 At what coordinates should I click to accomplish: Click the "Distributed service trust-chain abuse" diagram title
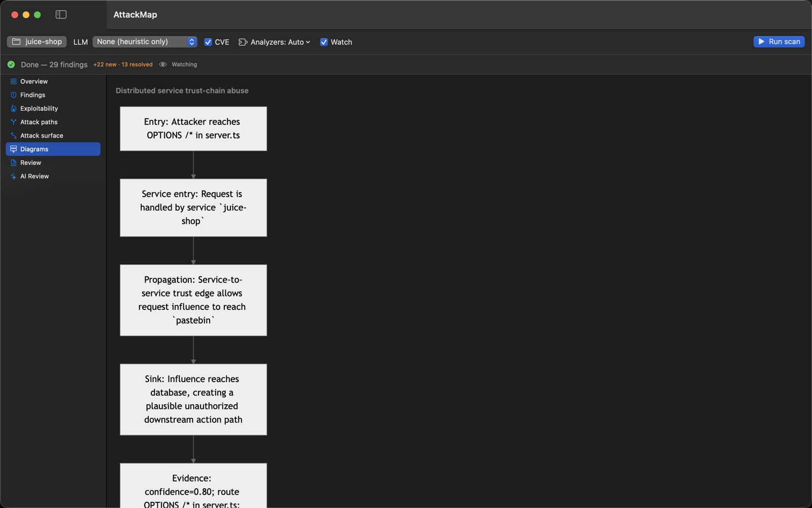coord(182,90)
